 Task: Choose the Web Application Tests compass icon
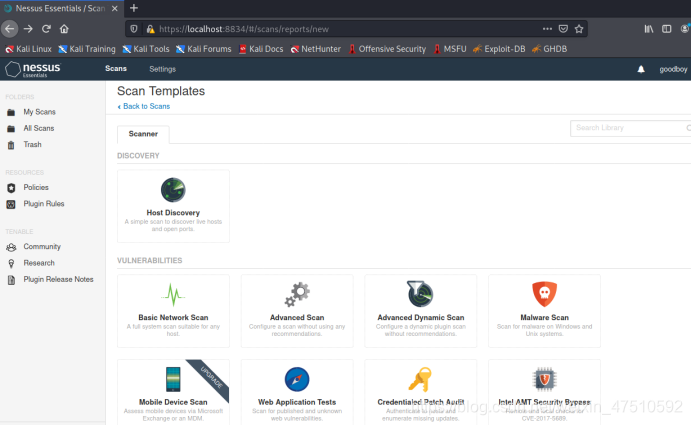click(297, 379)
